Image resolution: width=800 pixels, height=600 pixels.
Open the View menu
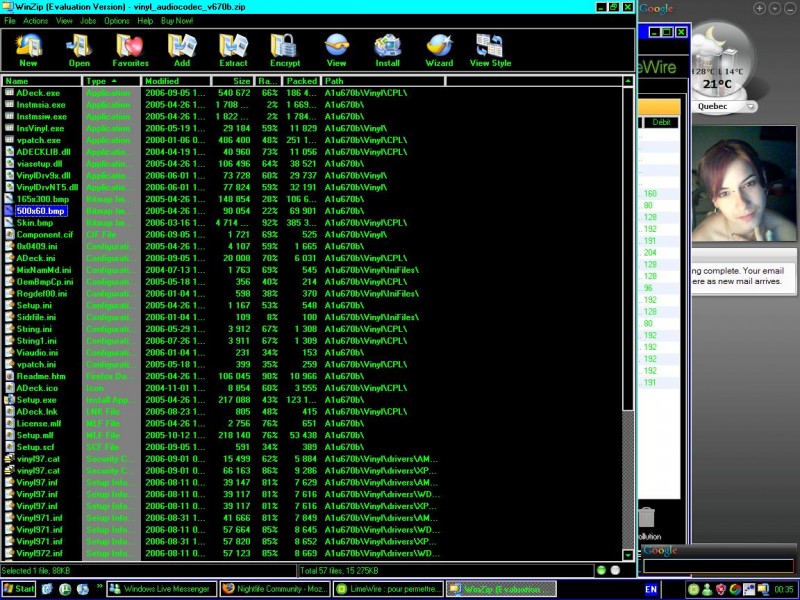click(x=64, y=21)
